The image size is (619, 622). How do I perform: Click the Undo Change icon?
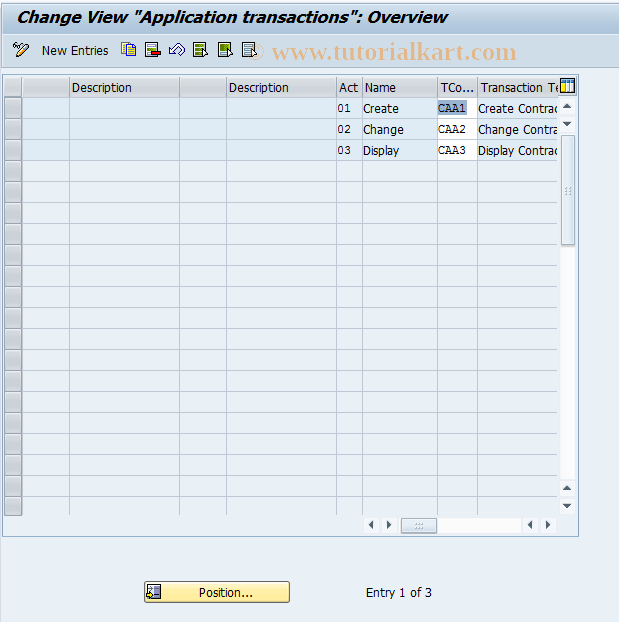click(177, 50)
